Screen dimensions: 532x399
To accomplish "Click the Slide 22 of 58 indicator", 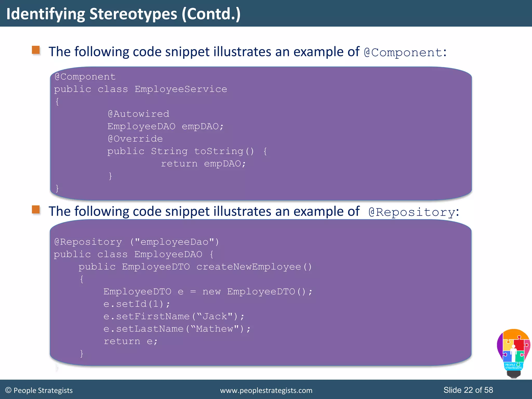I will (468, 390).
